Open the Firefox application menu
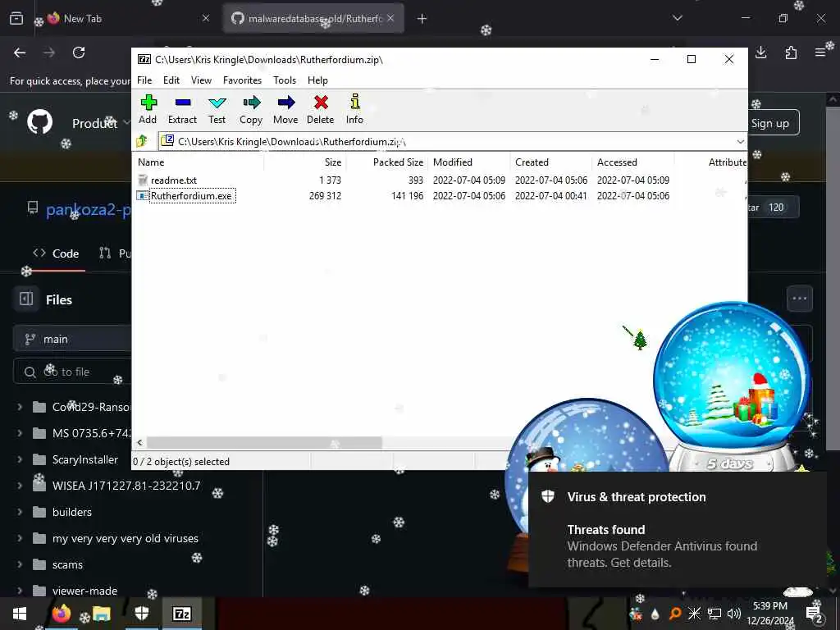This screenshot has width=840, height=630. pyautogui.click(x=820, y=52)
